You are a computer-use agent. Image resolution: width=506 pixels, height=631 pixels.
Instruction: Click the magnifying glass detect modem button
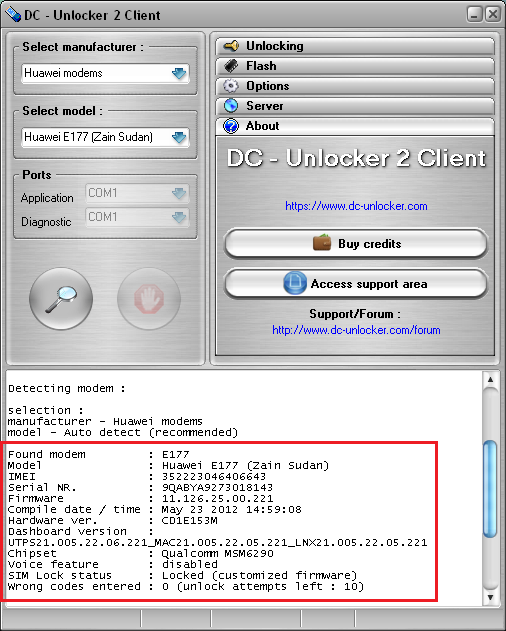tap(61, 299)
